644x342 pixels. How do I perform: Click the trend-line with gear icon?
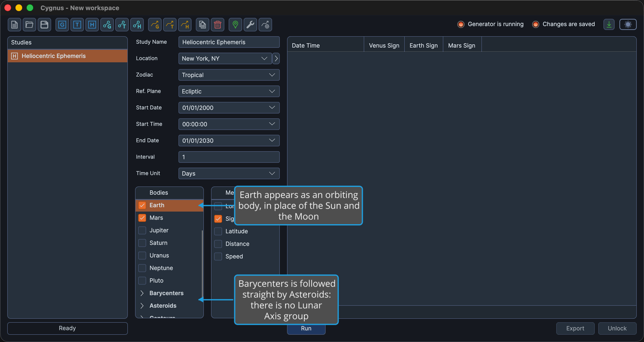tap(265, 25)
